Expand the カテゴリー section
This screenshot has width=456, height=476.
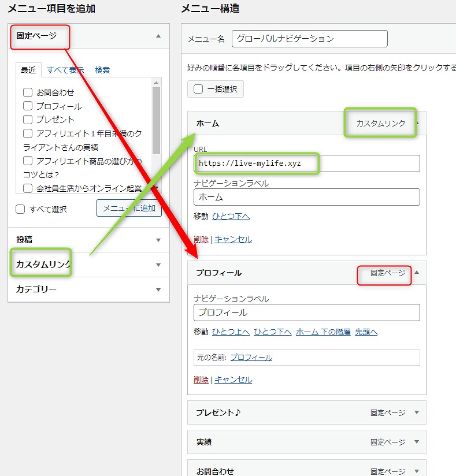point(158,289)
